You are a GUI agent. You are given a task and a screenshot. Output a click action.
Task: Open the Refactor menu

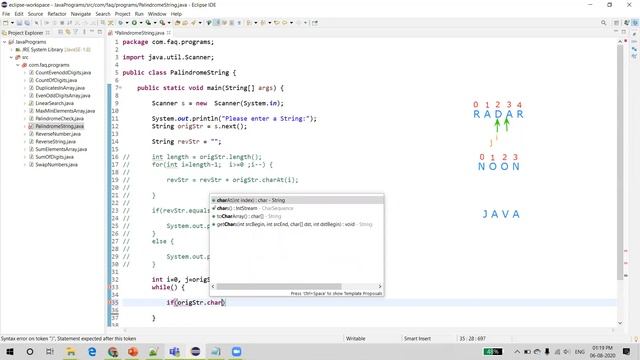pos(57,14)
